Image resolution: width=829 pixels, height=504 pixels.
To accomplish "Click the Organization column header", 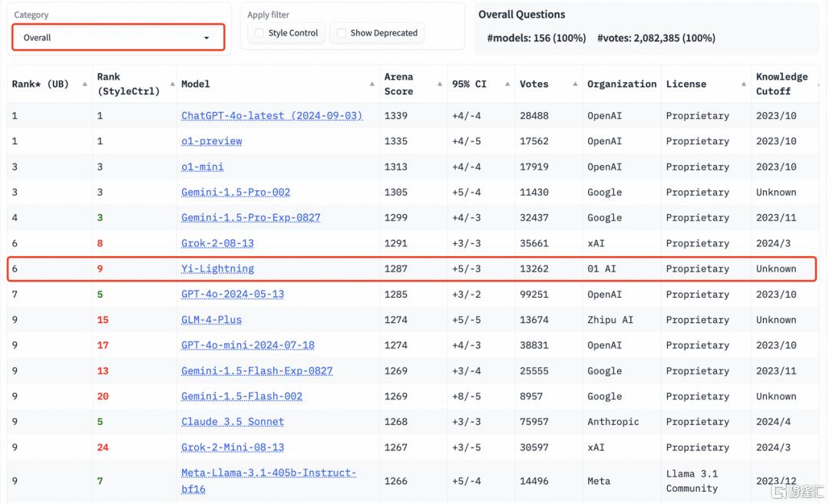I will 622,84.
